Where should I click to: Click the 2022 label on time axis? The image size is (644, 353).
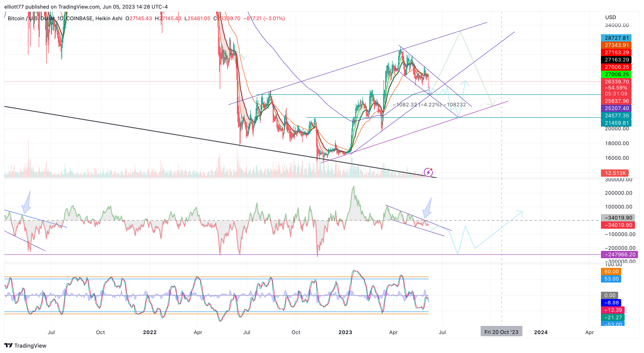(x=150, y=332)
